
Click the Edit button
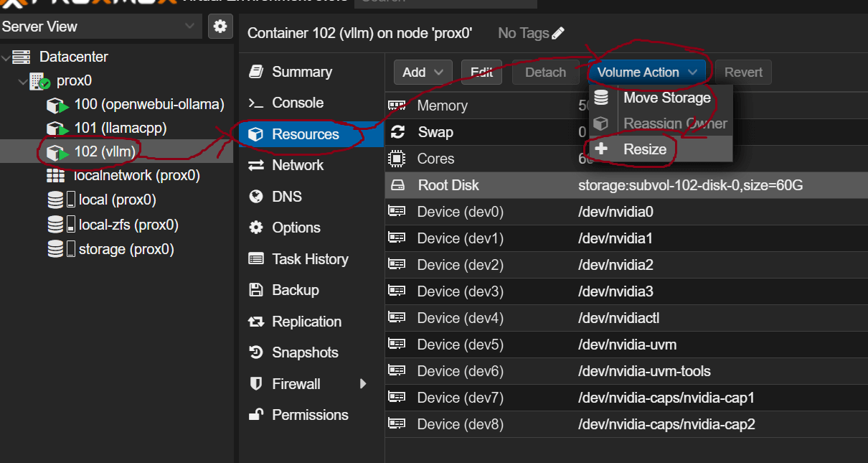pyautogui.click(x=481, y=73)
